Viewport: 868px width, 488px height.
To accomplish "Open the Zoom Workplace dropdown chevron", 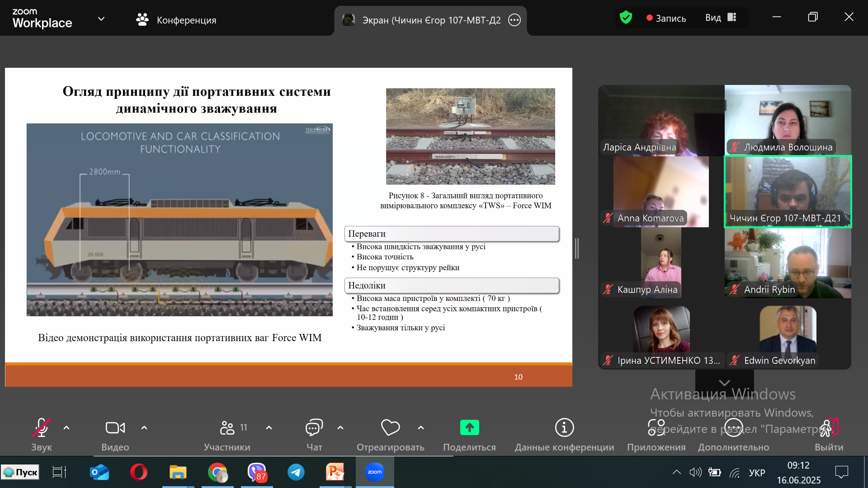I will point(101,19).
